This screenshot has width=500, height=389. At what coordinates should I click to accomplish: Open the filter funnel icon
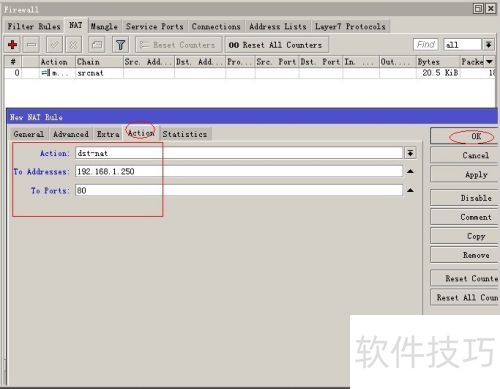(120, 45)
